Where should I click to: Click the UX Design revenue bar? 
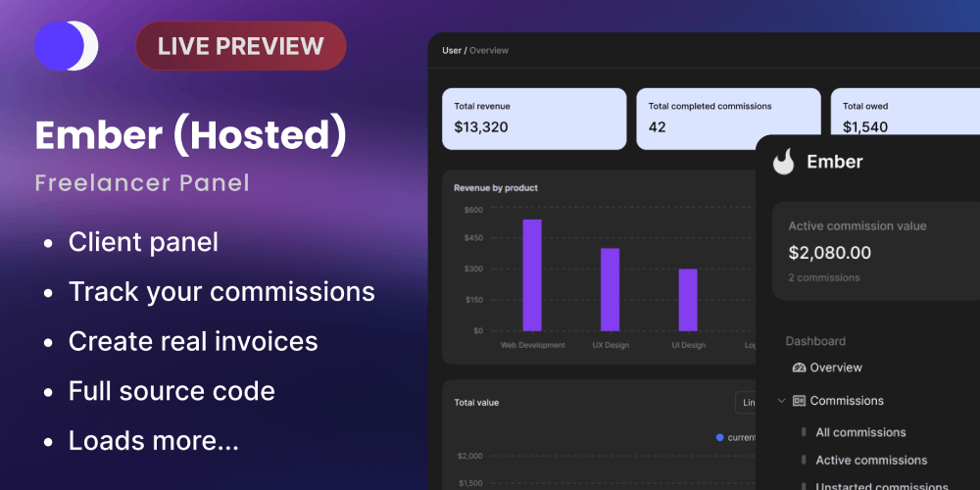click(610, 289)
